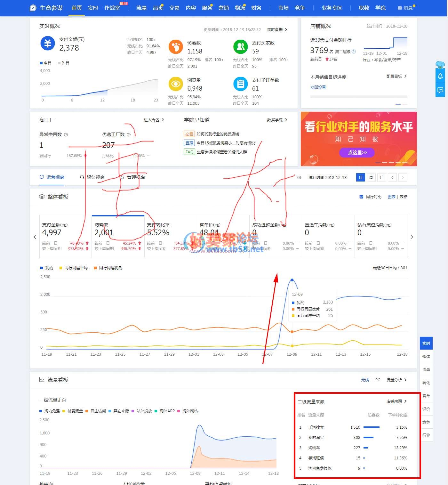Open the 流量 menu in top navigation
Viewport: 448px width, 485px height.
point(141,8)
